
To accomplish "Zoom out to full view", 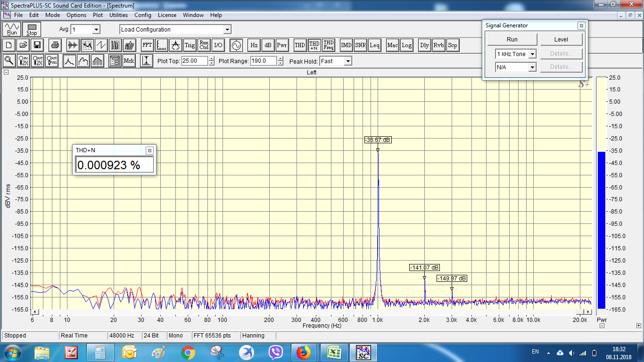I will click(x=51, y=61).
